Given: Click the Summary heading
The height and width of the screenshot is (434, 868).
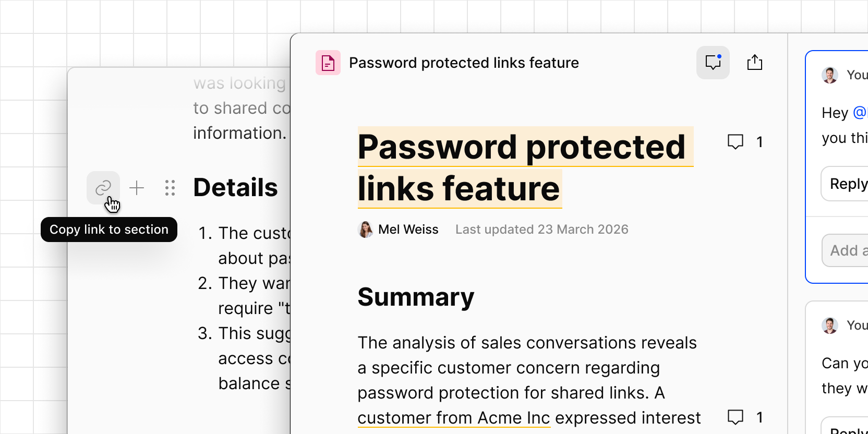Looking at the screenshot, I should [416, 297].
